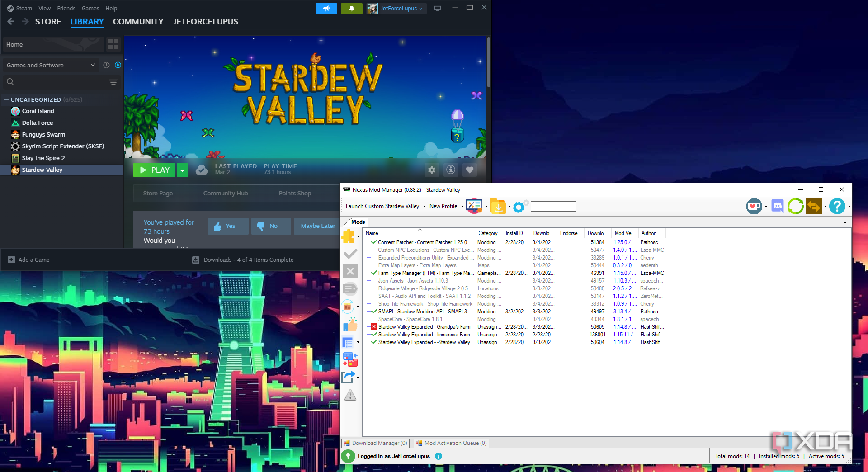Image resolution: width=868 pixels, height=472 pixels.
Task: Favorite Stardew Valley with heart icon
Action: click(470, 170)
